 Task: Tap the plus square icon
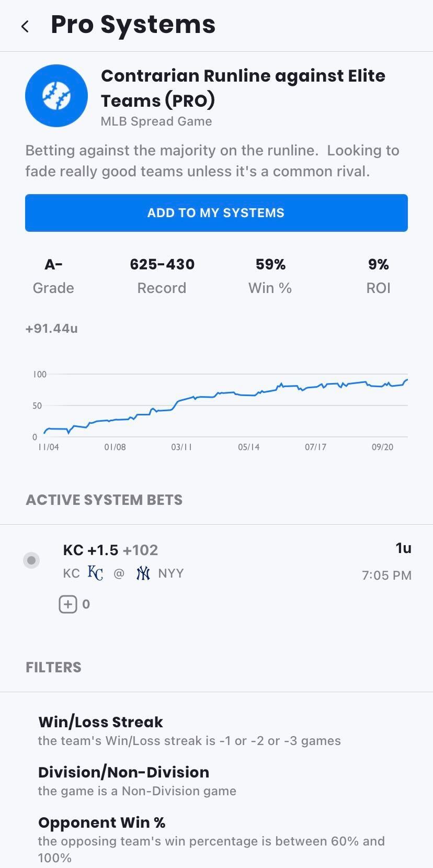68,604
